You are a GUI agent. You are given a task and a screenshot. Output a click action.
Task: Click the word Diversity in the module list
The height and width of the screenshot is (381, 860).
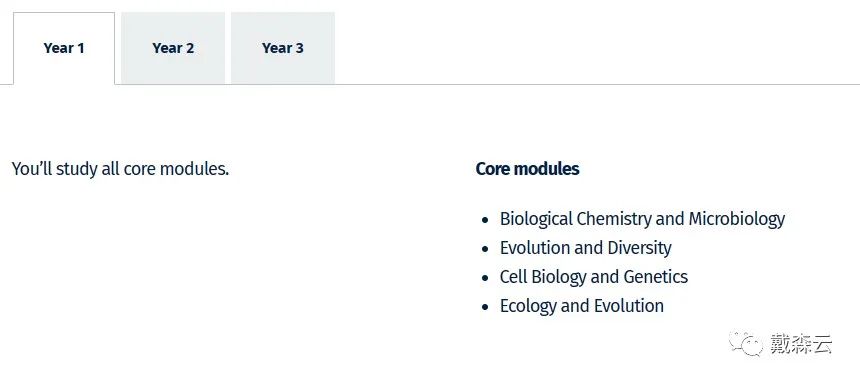[639, 248]
